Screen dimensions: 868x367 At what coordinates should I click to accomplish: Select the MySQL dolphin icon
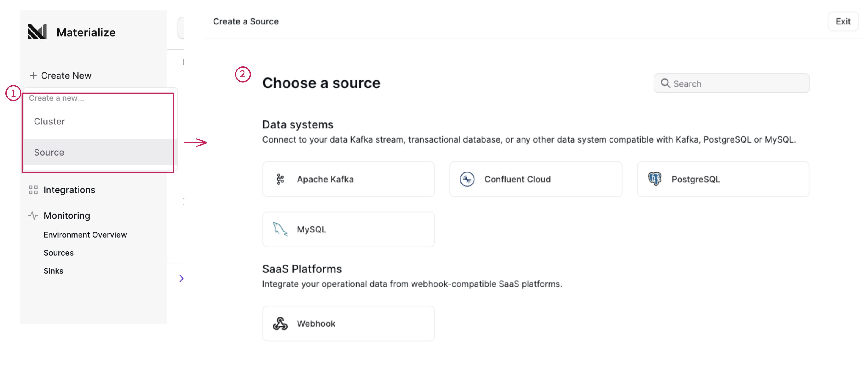click(280, 229)
